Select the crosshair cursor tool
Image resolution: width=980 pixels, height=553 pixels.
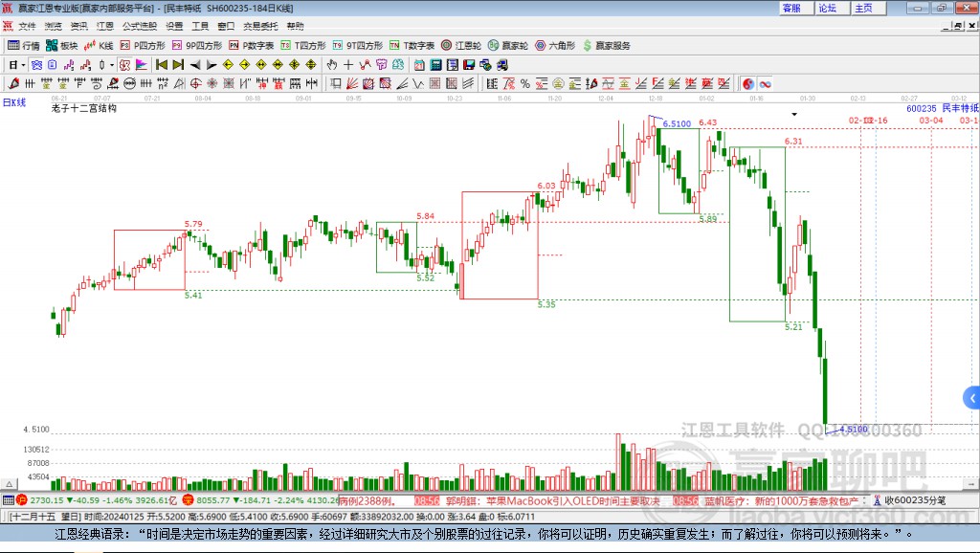click(x=348, y=65)
